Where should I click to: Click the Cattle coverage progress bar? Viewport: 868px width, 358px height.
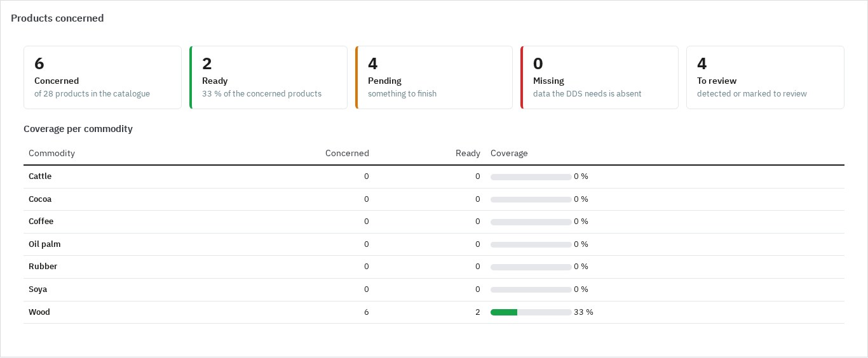click(x=531, y=176)
